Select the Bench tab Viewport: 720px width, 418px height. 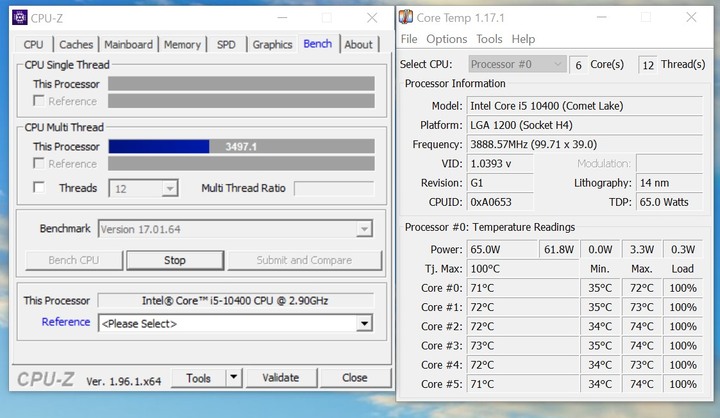[318, 44]
